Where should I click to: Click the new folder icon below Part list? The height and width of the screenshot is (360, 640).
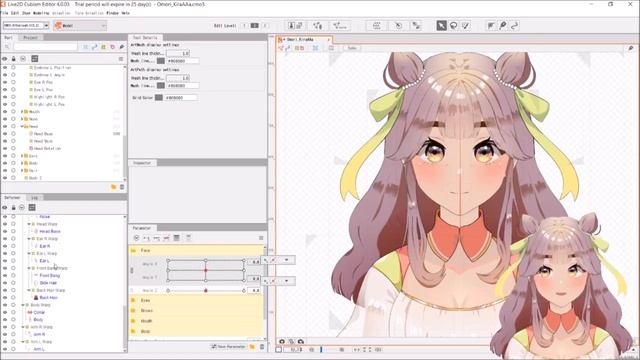(113, 187)
